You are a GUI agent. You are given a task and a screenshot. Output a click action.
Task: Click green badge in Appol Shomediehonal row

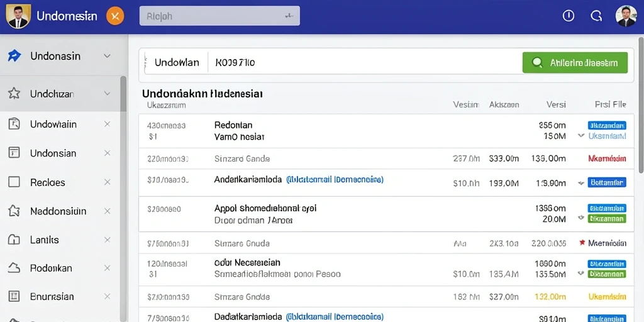click(607, 218)
